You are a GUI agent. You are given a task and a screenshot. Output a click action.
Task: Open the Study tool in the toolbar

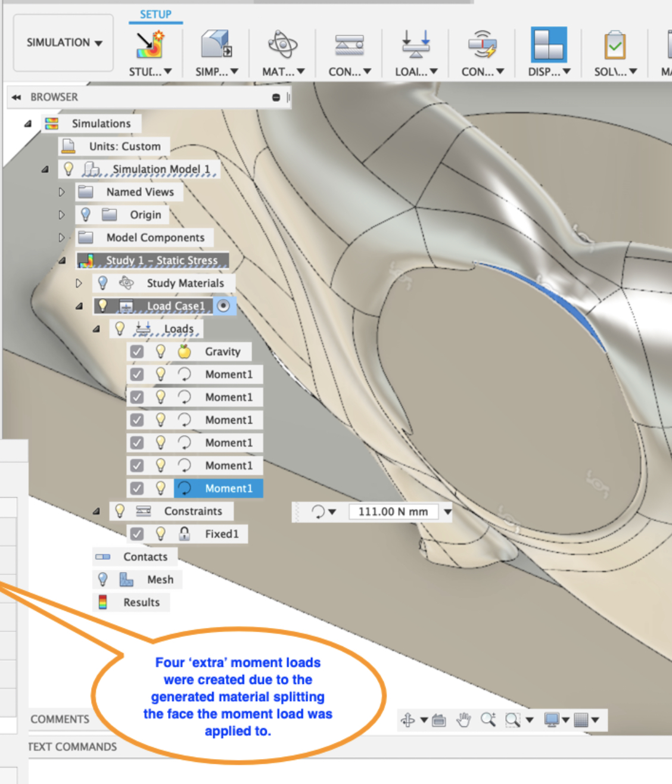[x=147, y=51]
